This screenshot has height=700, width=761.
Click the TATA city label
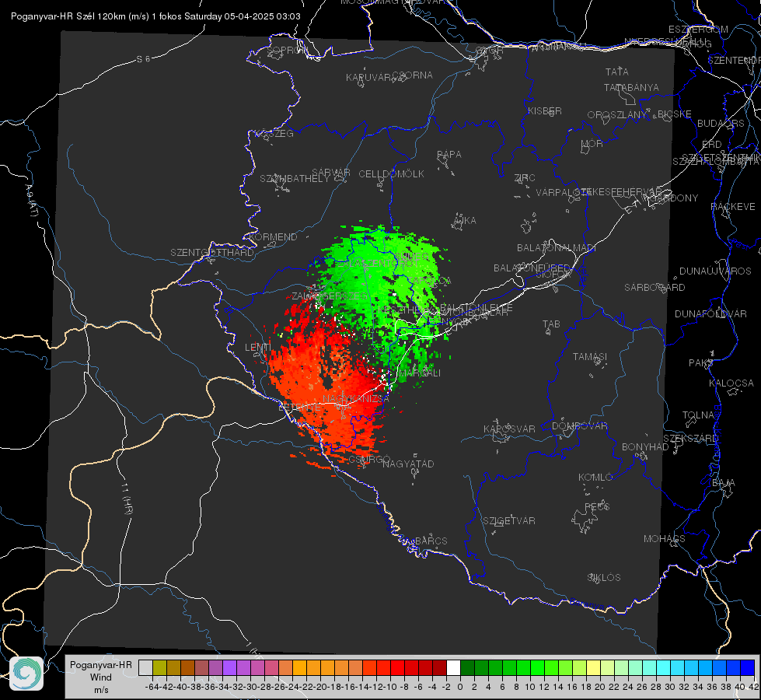[x=617, y=72]
